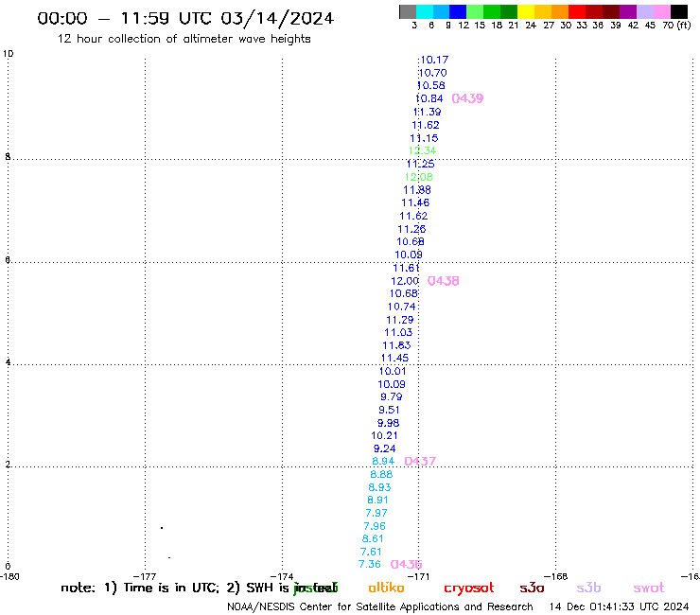This screenshot has width=700, height=615.
Task: Click the wave height value 10.21
Action: (x=384, y=436)
